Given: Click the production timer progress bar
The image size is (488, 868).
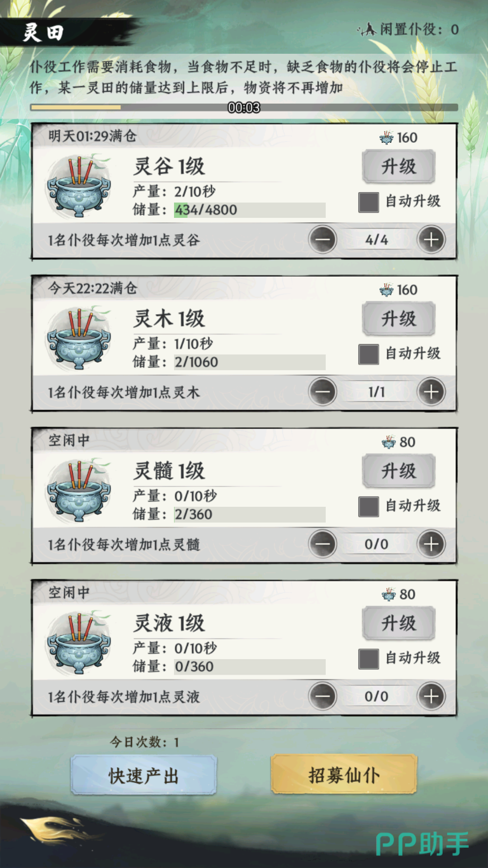Looking at the screenshot, I should pos(244,107).
